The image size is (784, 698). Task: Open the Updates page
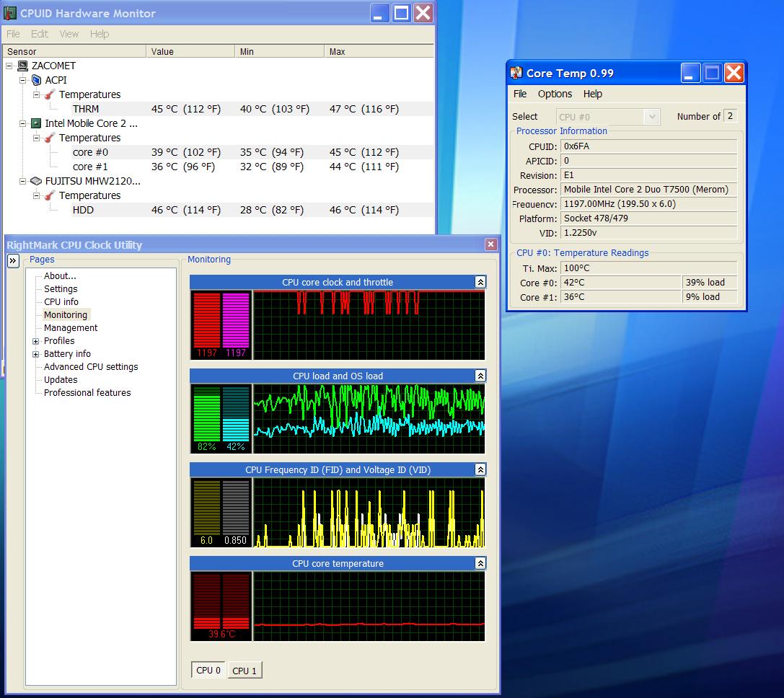61,380
